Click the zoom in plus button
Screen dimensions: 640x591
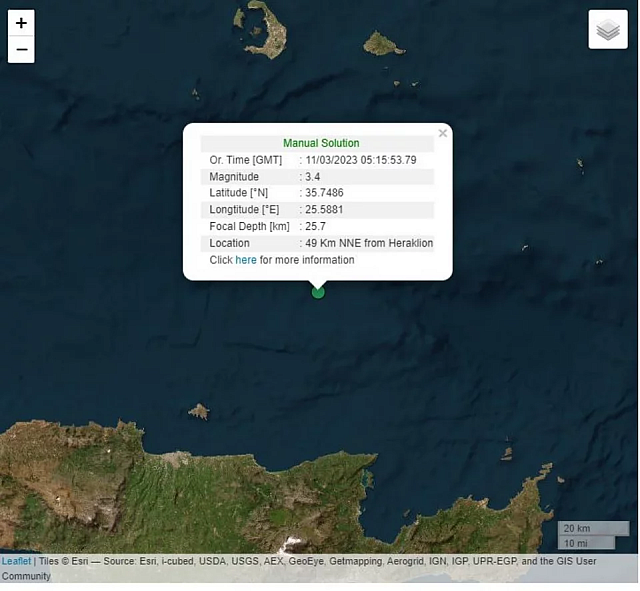point(21,23)
